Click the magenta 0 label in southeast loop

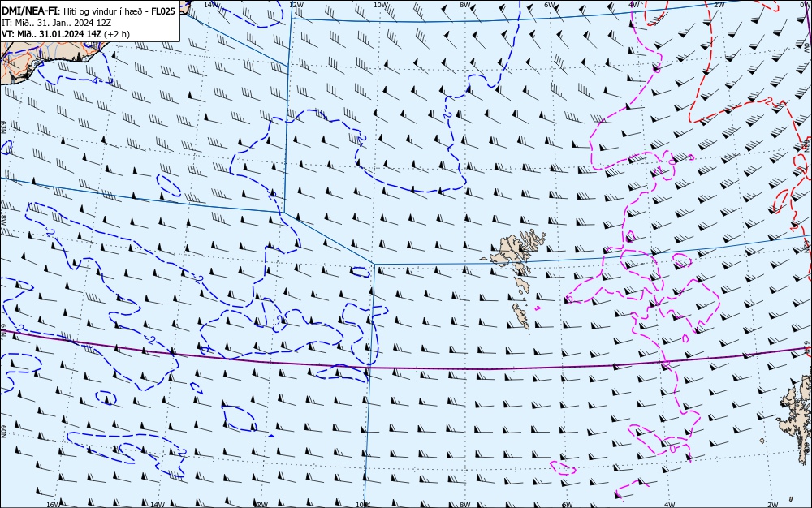tap(672, 448)
